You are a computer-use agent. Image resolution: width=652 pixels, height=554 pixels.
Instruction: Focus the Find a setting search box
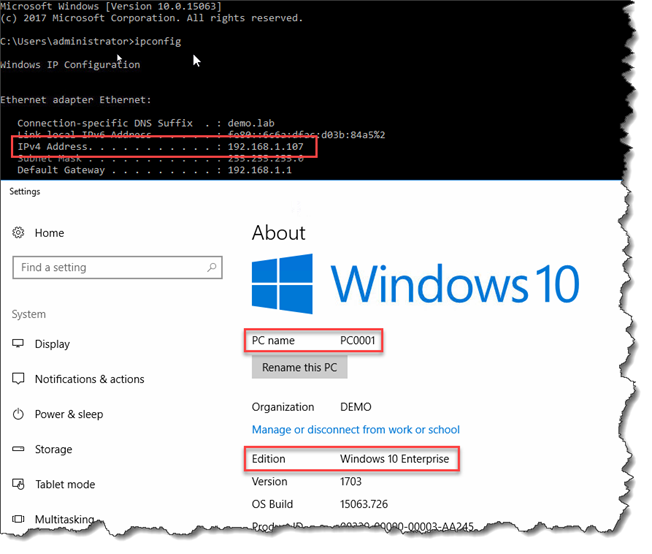117,267
